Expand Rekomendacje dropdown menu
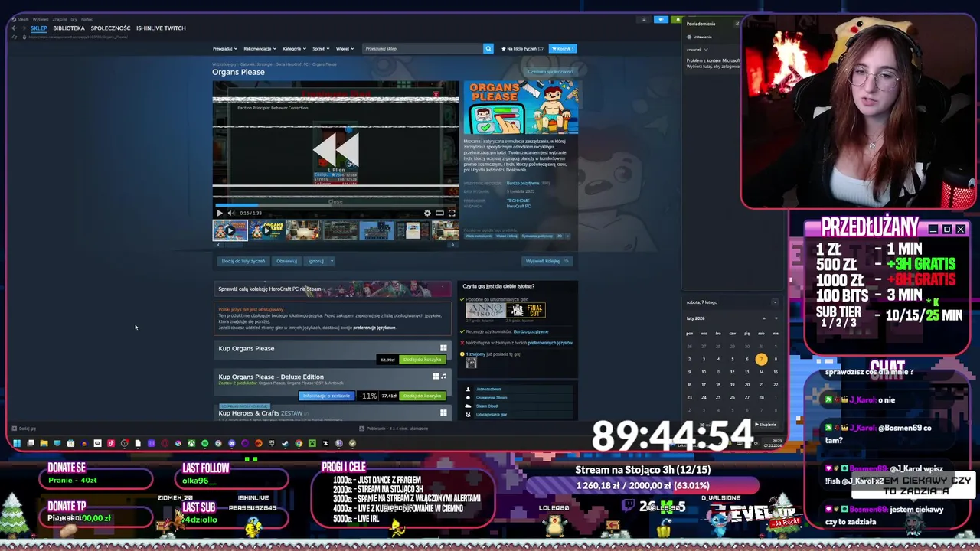The image size is (980, 551). (x=259, y=48)
